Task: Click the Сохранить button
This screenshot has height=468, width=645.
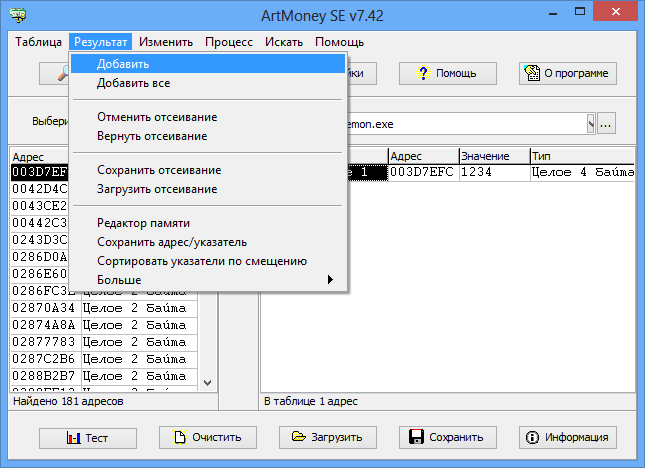Action: (x=448, y=437)
